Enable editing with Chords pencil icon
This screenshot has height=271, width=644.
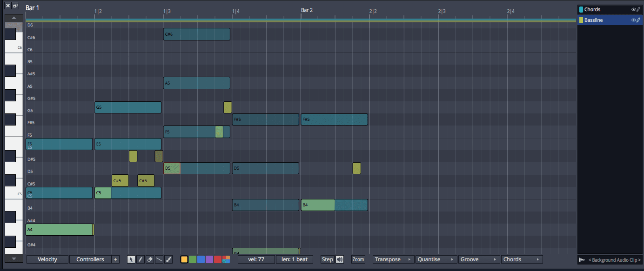tap(639, 9)
